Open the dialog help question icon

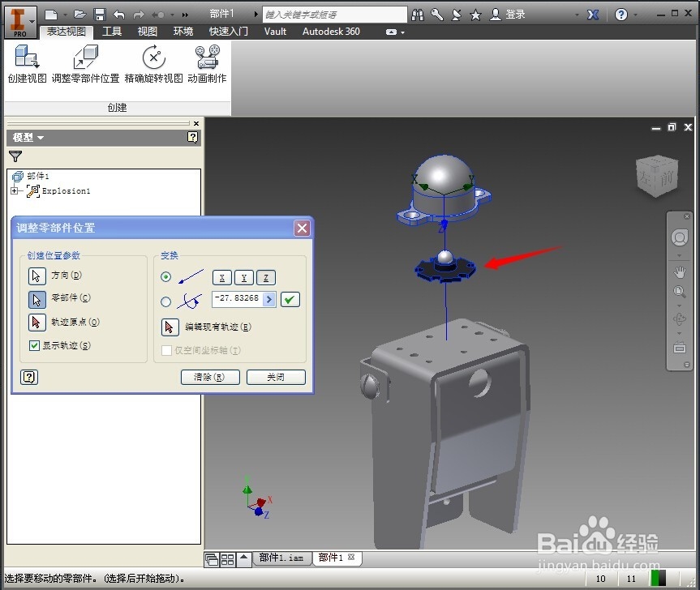click(29, 378)
